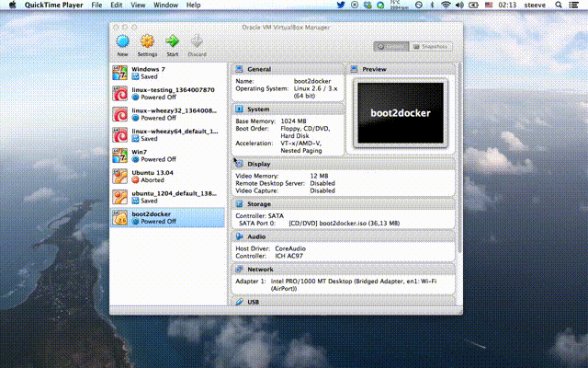Select Ubuntu 13.04 VM icon

click(x=120, y=176)
